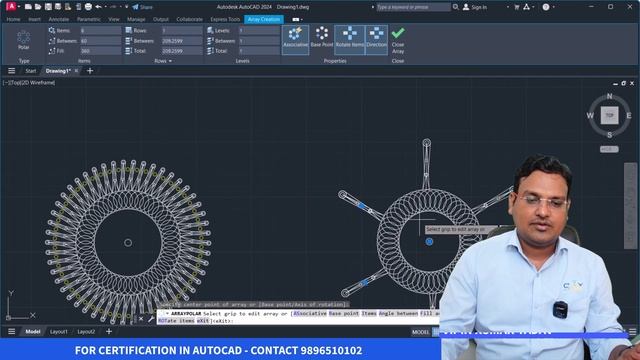Select the Base point command line option
This screenshot has width=640, height=360.
click(x=344, y=313)
